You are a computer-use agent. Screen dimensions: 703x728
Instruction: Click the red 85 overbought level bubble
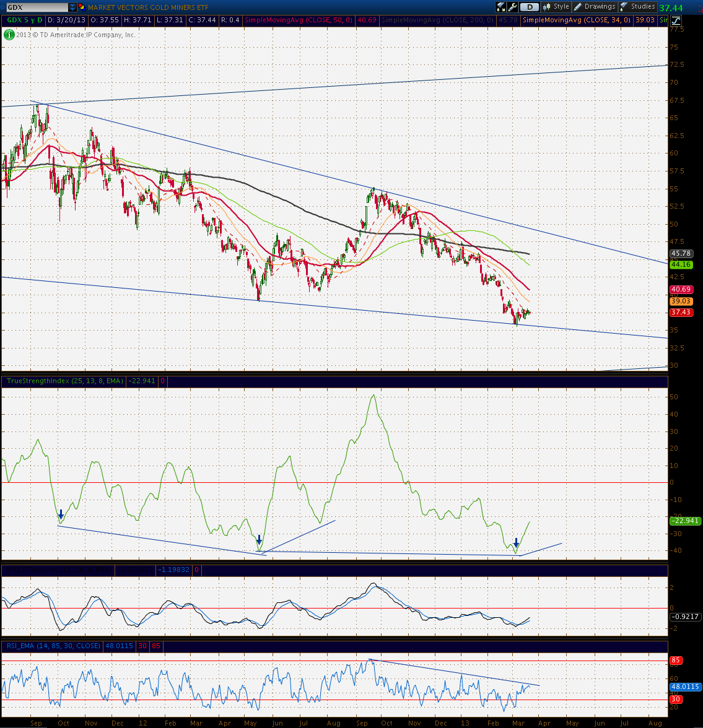675,660
